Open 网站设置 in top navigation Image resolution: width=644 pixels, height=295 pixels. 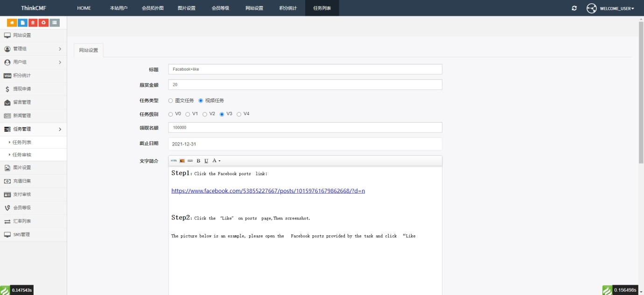tap(254, 8)
